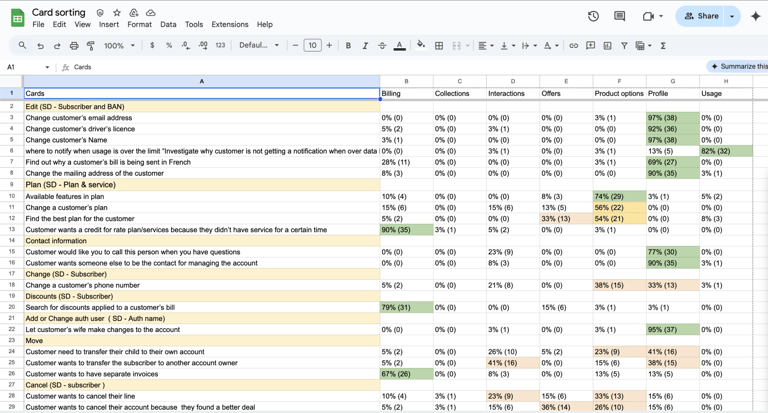This screenshot has width=768, height=413.
Task: Star the Card sorting document
Action: (x=116, y=13)
